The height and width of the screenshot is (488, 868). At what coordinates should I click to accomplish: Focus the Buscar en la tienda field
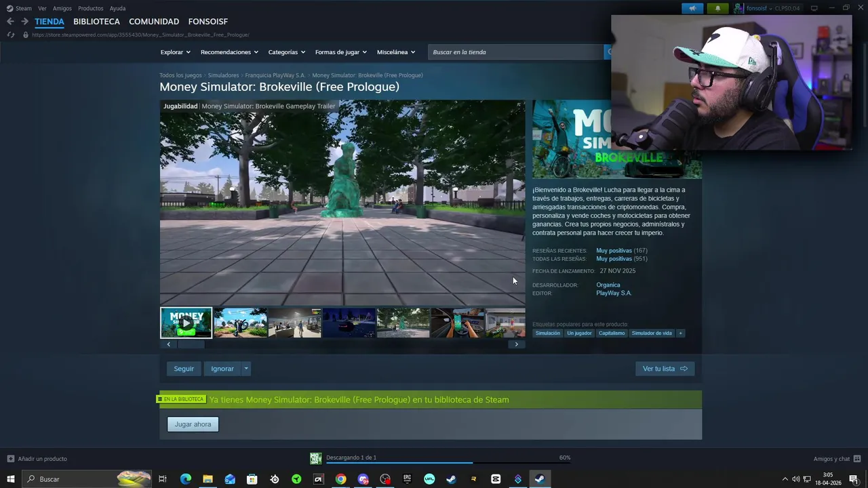point(515,52)
